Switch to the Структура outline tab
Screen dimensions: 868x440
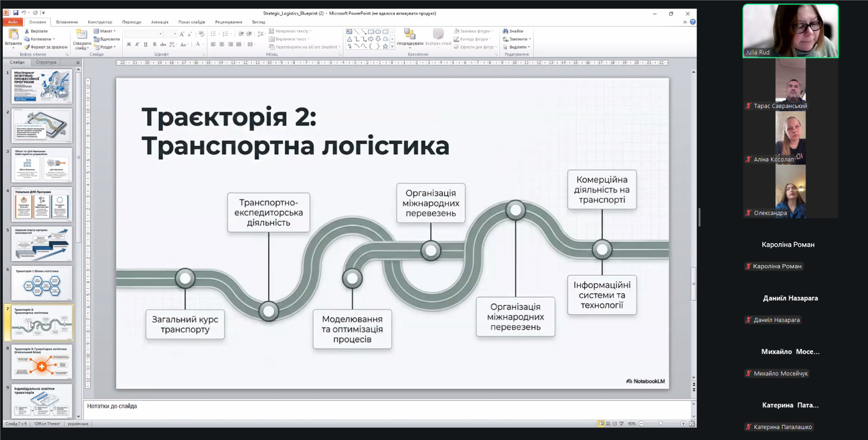coord(46,62)
